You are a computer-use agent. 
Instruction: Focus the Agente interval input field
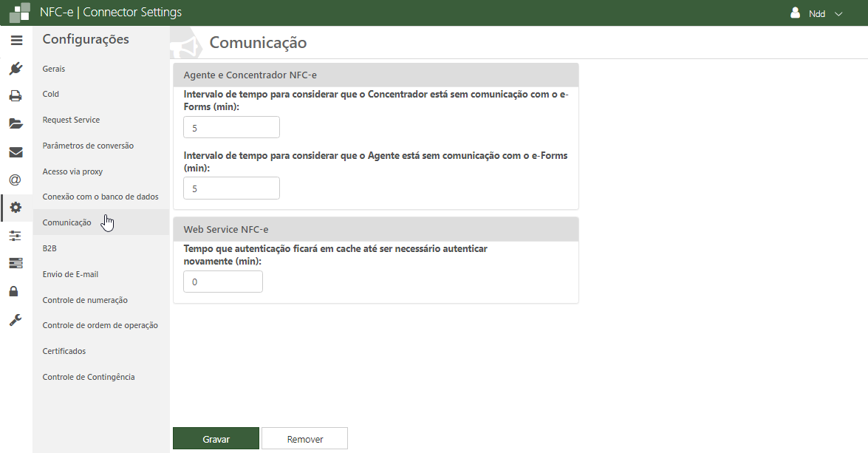pyautogui.click(x=231, y=188)
